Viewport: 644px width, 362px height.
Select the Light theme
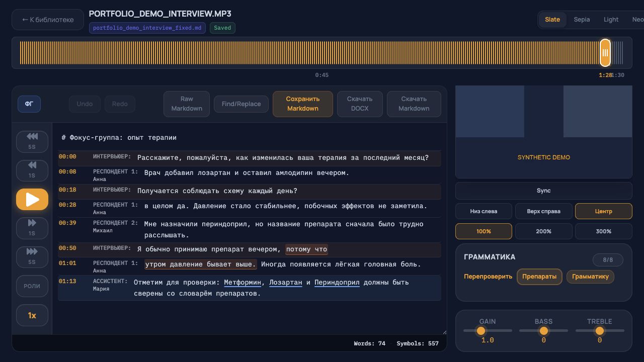pos(611,20)
